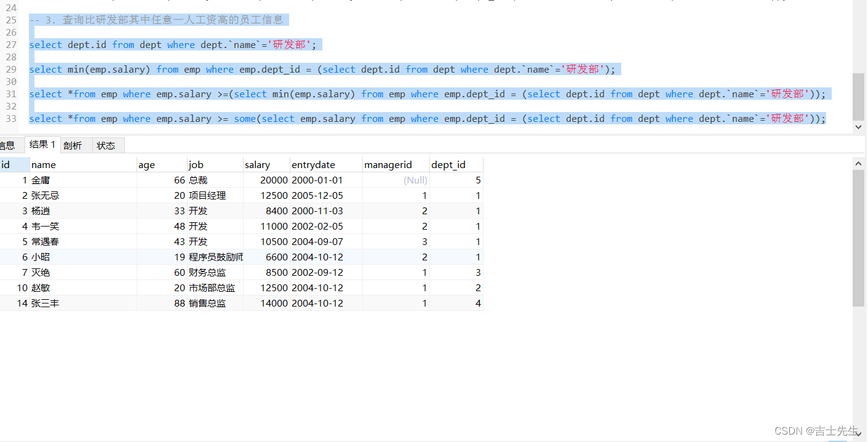The height and width of the screenshot is (442, 868).
Task: Click the salary cell 6600
Action: click(266, 257)
